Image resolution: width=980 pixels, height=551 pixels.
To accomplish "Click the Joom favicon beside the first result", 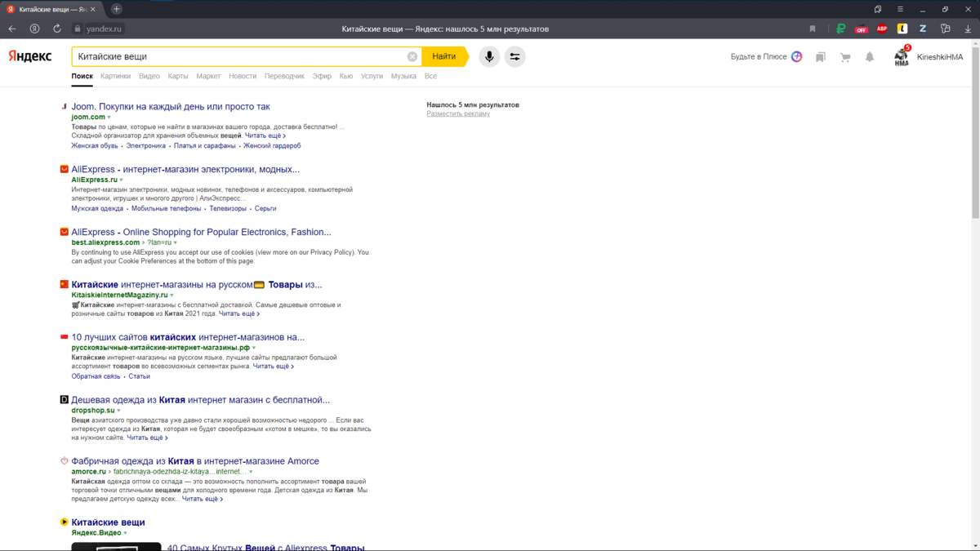I will (64, 106).
